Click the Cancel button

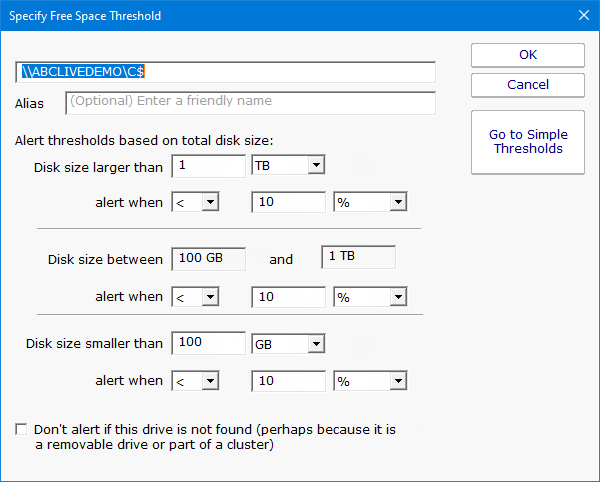[527, 85]
